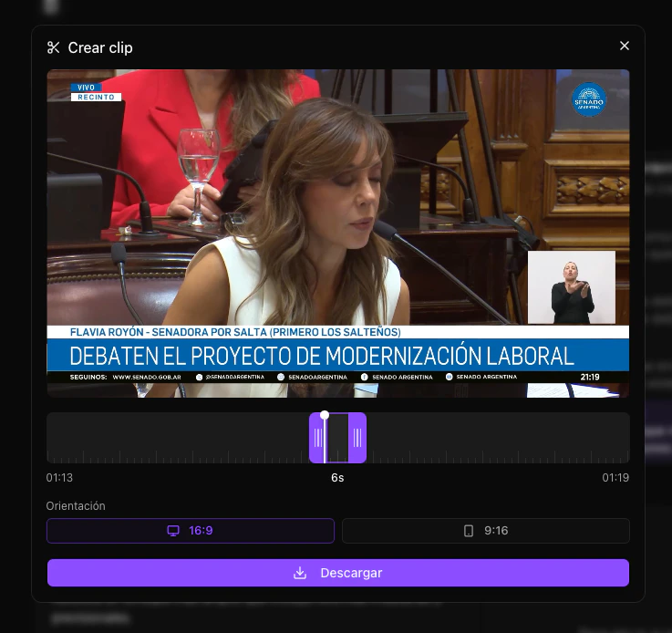
Task: Select the 9:16 orientation option
Action: pyautogui.click(x=486, y=531)
